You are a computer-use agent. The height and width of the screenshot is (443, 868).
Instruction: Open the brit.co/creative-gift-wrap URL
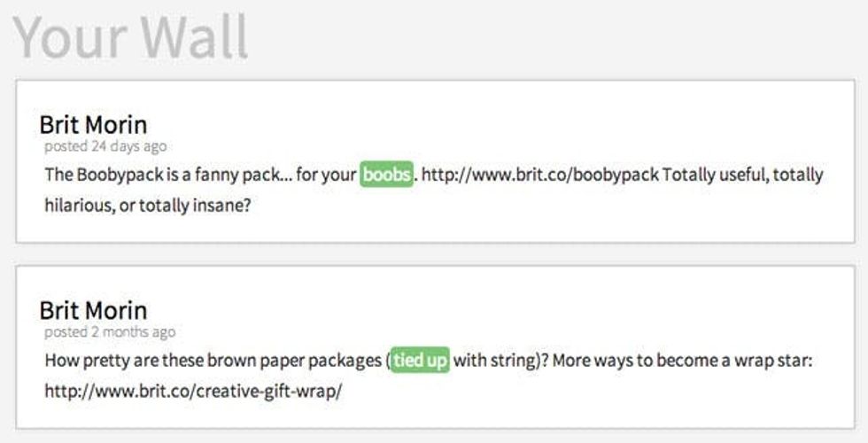(x=193, y=391)
